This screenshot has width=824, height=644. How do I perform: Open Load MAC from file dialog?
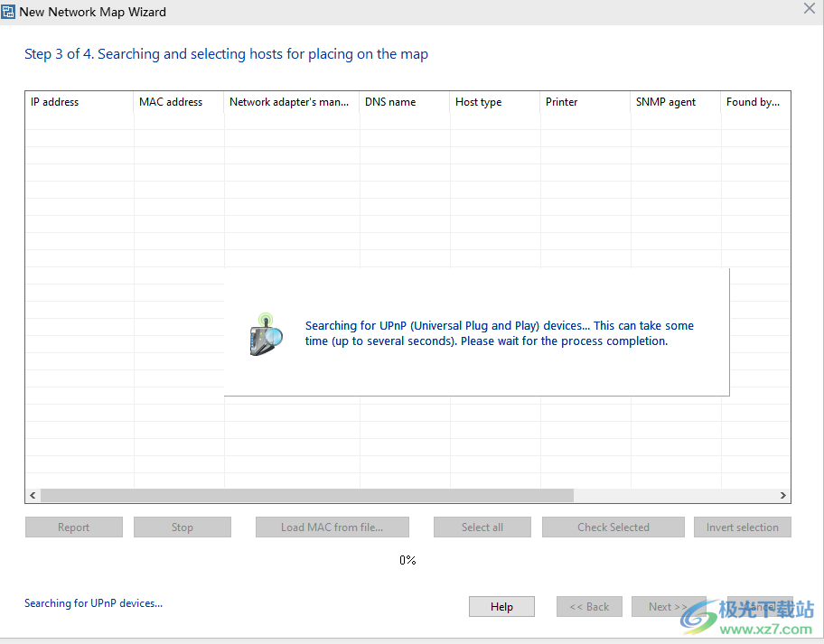pyautogui.click(x=332, y=527)
